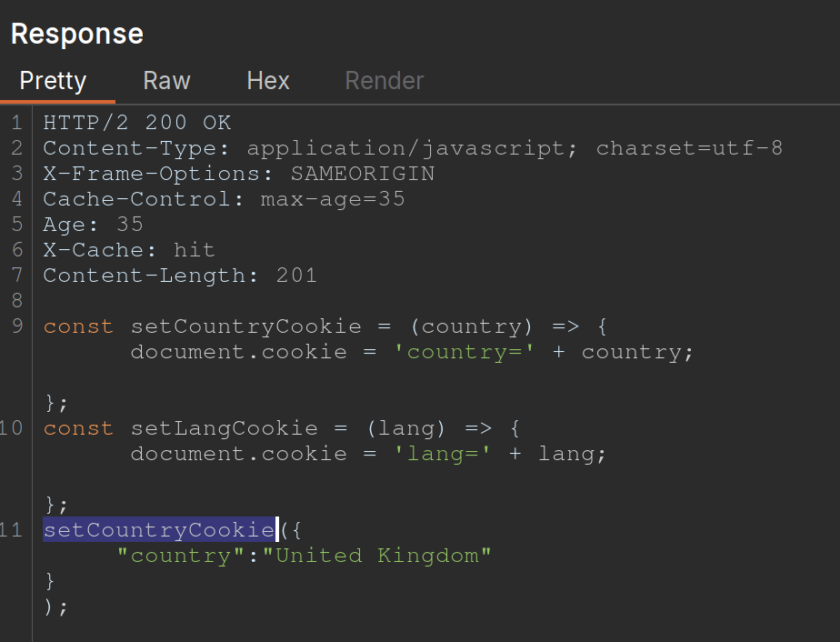Switch to the Pretty tab
Image resolution: width=840 pixels, height=642 pixels.
click(x=53, y=81)
